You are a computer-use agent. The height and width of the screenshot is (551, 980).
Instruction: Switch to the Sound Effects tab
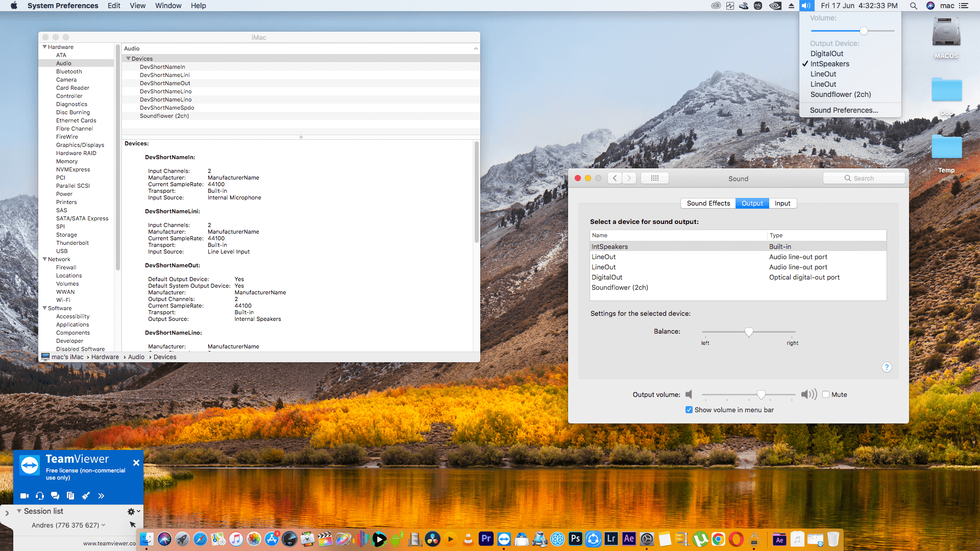(x=708, y=203)
